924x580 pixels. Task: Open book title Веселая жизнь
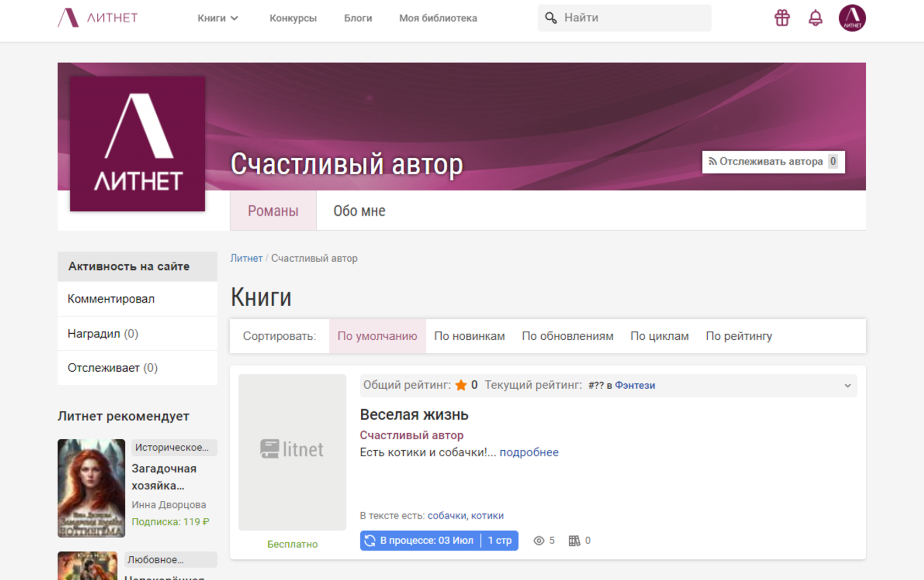[414, 415]
